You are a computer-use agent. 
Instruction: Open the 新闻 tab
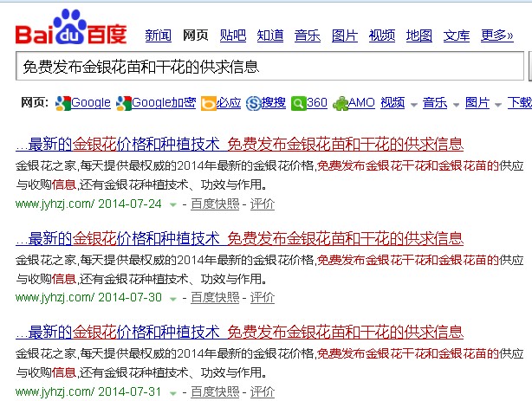click(158, 36)
